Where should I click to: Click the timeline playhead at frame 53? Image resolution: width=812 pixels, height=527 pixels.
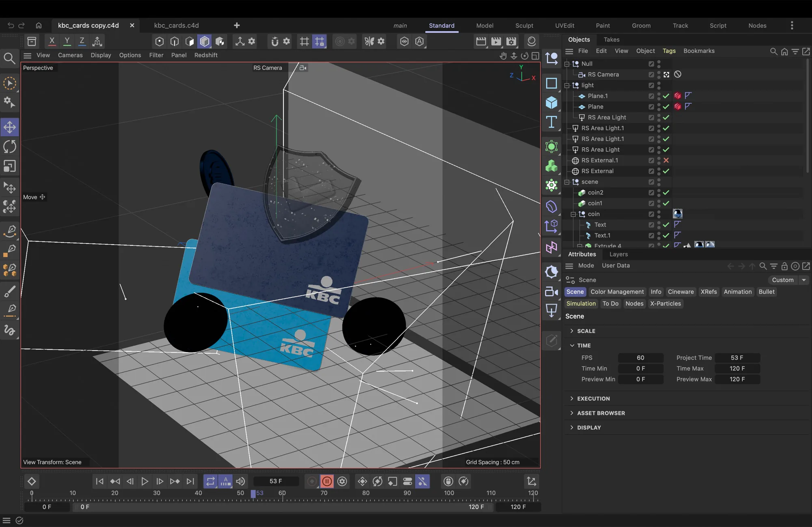(253, 494)
